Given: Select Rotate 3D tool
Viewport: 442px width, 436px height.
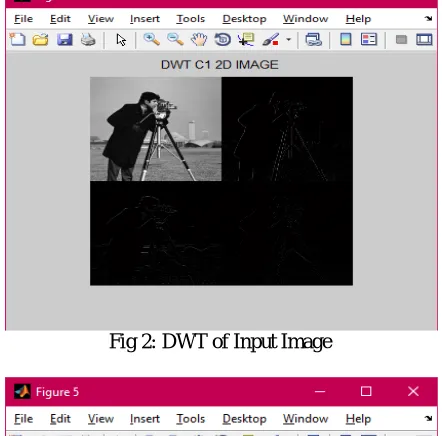Looking at the screenshot, I should [x=223, y=39].
